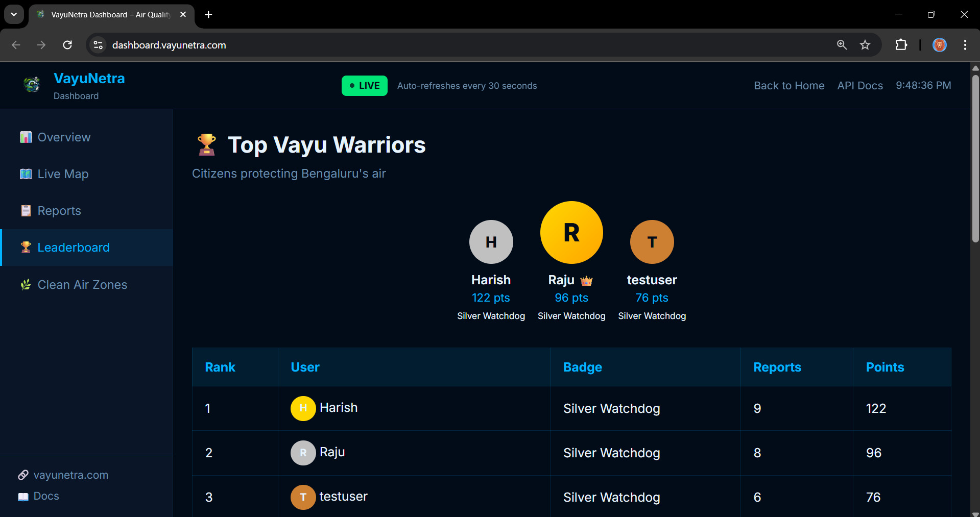Open the Chrome three-dot menu

(x=965, y=45)
